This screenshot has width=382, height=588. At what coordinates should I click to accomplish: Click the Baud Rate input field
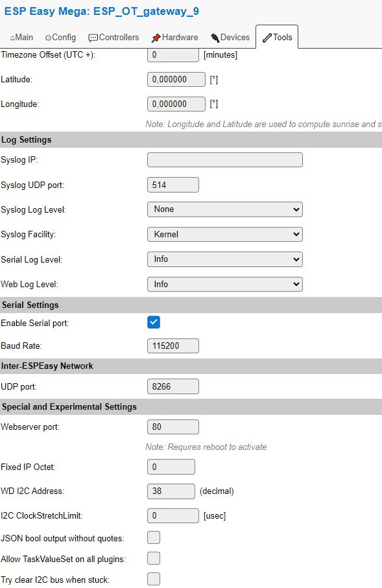(173, 346)
